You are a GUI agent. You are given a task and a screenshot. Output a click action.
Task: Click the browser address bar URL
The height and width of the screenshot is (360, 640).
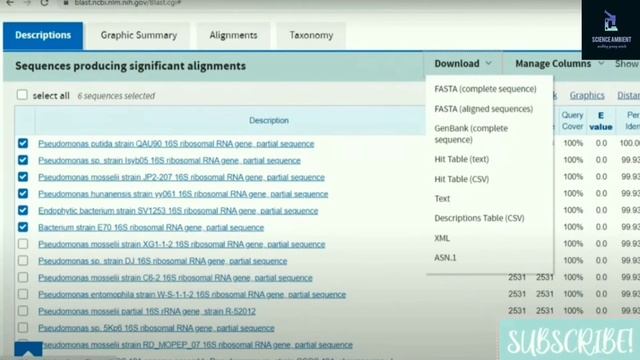(127, 3)
